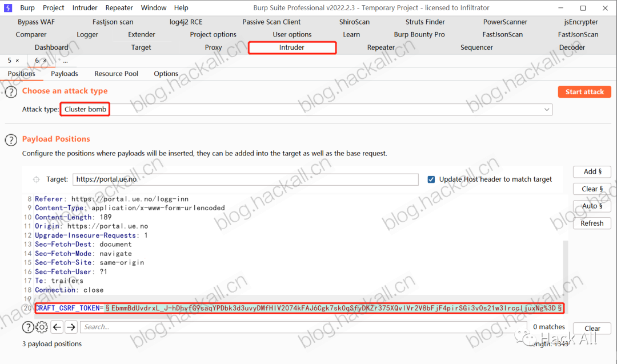The image size is (617, 364).
Task: Switch to the Fastjson scan tab
Action: [x=113, y=22]
